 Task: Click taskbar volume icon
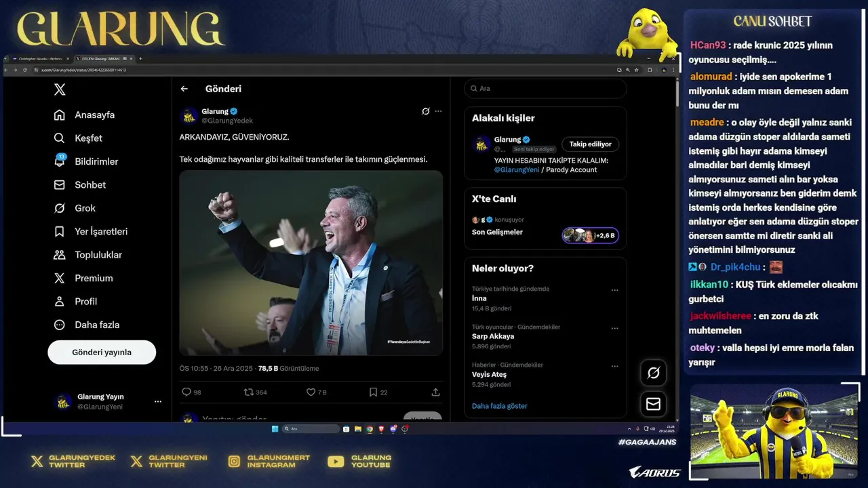[x=653, y=428]
